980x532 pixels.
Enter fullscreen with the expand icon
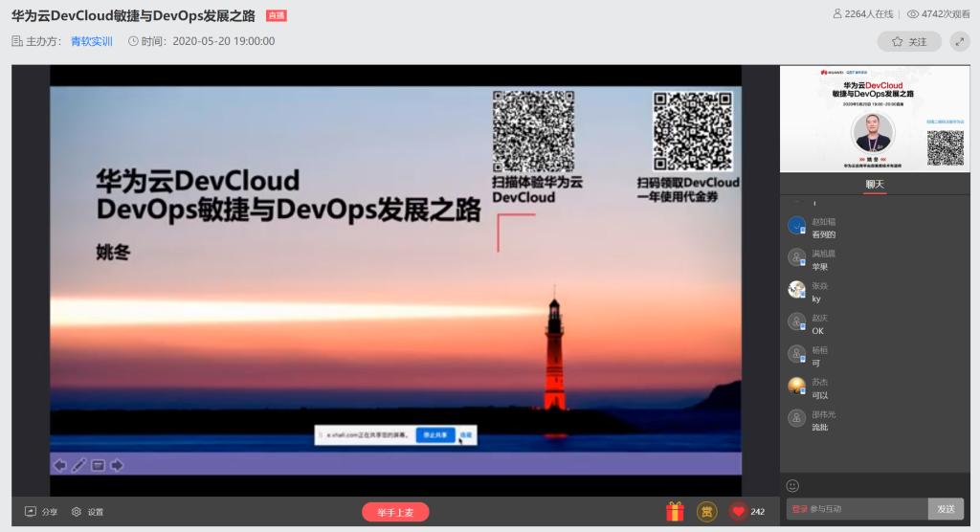click(956, 42)
